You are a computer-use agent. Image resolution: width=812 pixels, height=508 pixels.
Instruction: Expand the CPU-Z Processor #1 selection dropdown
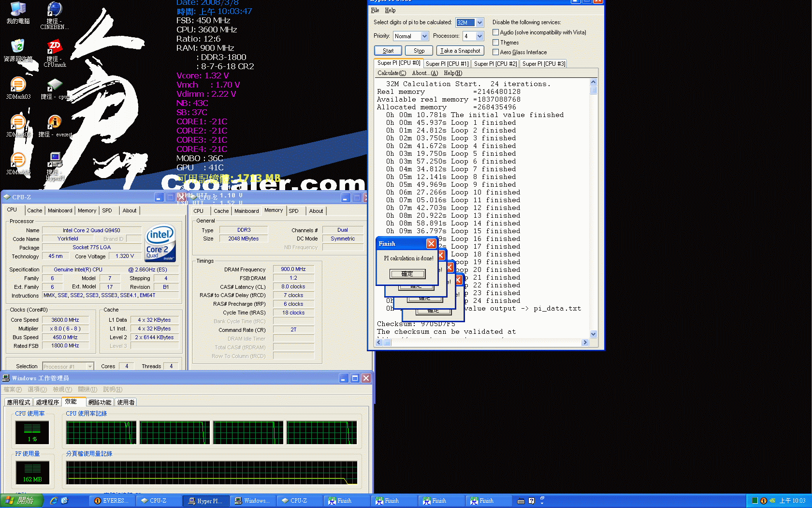click(x=90, y=367)
